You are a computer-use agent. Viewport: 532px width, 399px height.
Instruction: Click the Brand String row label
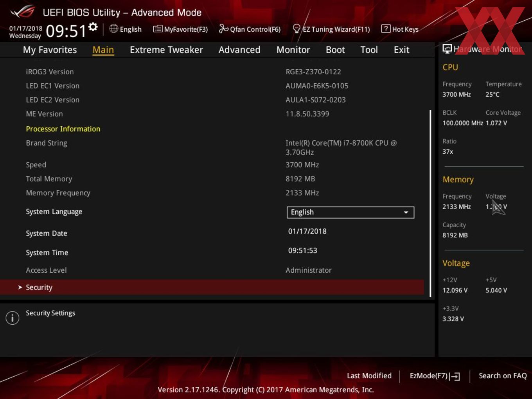(47, 143)
